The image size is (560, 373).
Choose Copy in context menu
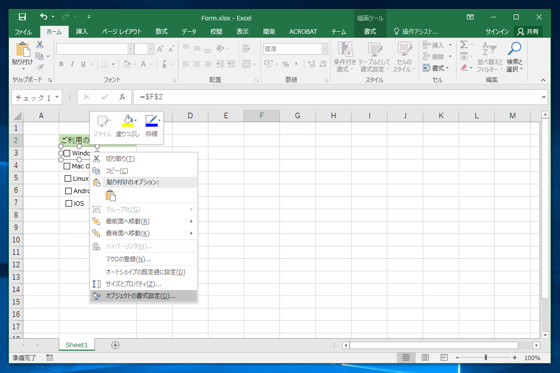tap(144, 170)
